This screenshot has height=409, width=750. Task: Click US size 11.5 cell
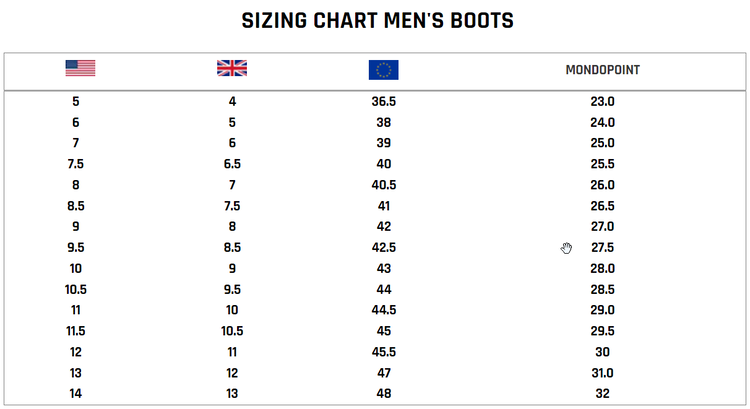pyautogui.click(x=76, y=331)
